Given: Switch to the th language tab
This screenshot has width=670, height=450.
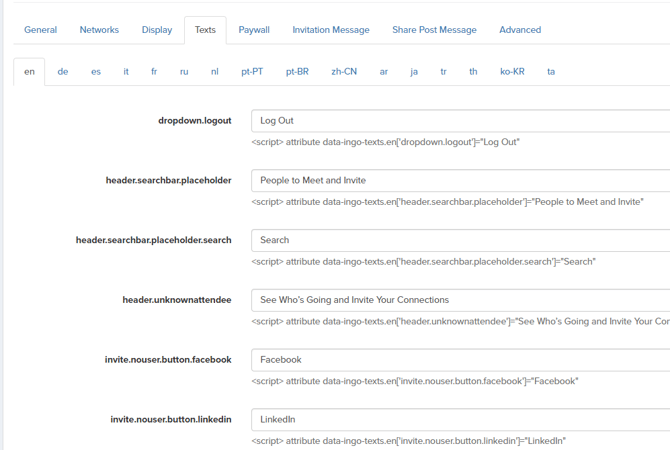Looking at the screenshot, I should (x=473, y=72).
